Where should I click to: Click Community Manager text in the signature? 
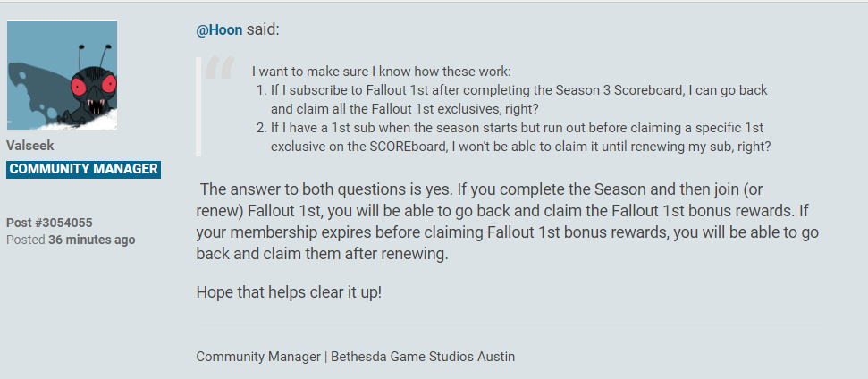(x=258, y=357)
